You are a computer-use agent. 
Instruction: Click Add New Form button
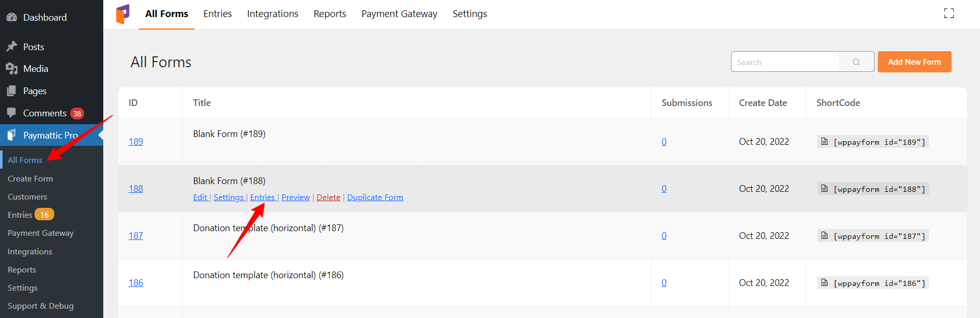[x=914, y=62]
